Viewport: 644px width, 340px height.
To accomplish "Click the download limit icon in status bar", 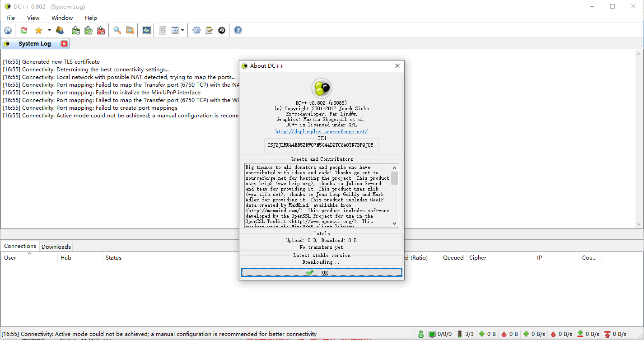I will pos(581,334).
